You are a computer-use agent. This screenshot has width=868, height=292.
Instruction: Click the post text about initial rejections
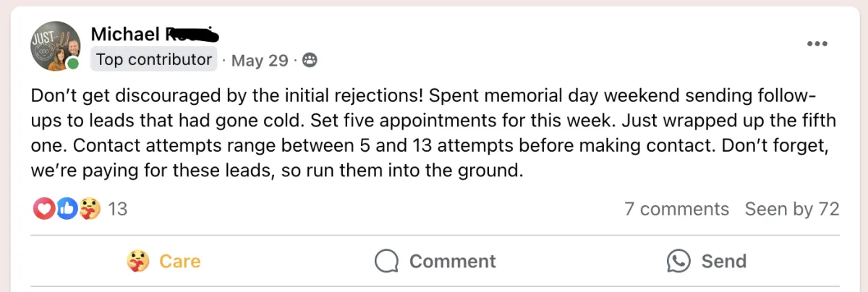pos(433,134)
